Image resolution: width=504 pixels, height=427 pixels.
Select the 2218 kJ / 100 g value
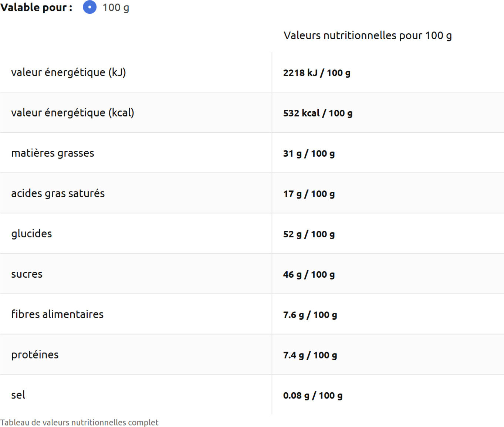pyautogui.click(x=317, y=73)
